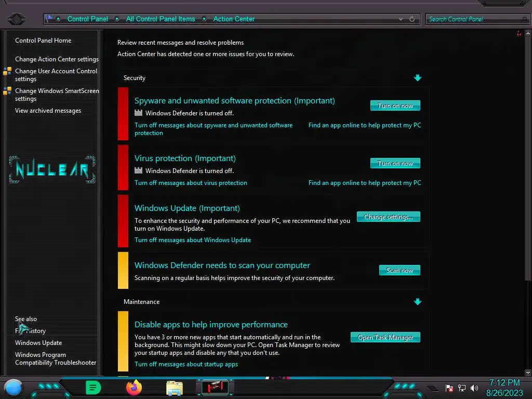Open Windows Update under See also

[38, 343]
